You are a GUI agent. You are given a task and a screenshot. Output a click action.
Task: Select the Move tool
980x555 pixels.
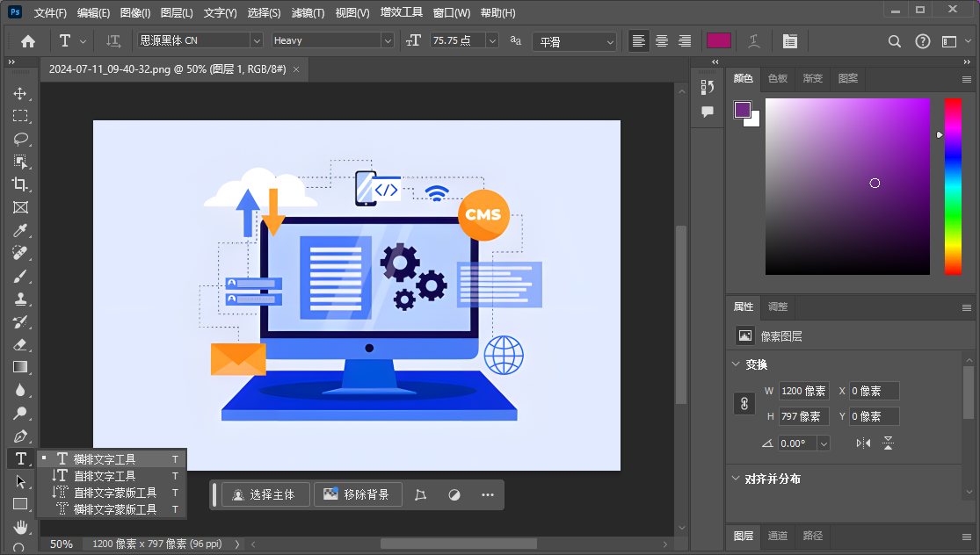pos(19,93)
